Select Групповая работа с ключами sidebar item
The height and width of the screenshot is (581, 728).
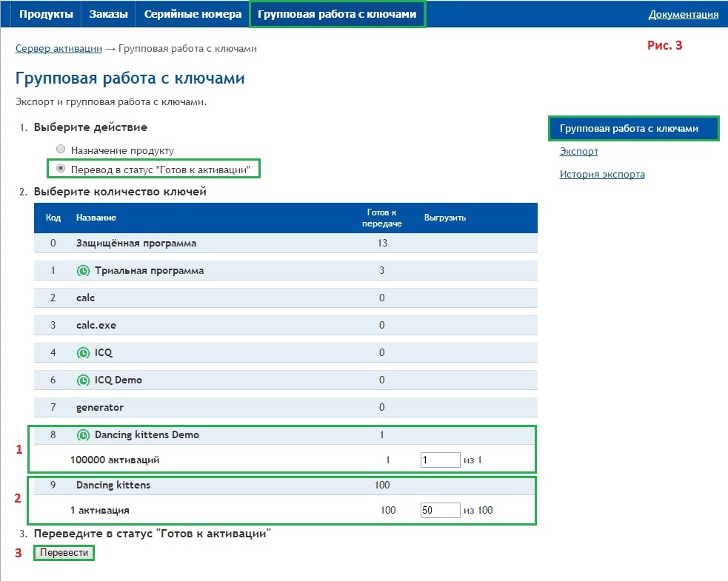[x=629, y=128]
